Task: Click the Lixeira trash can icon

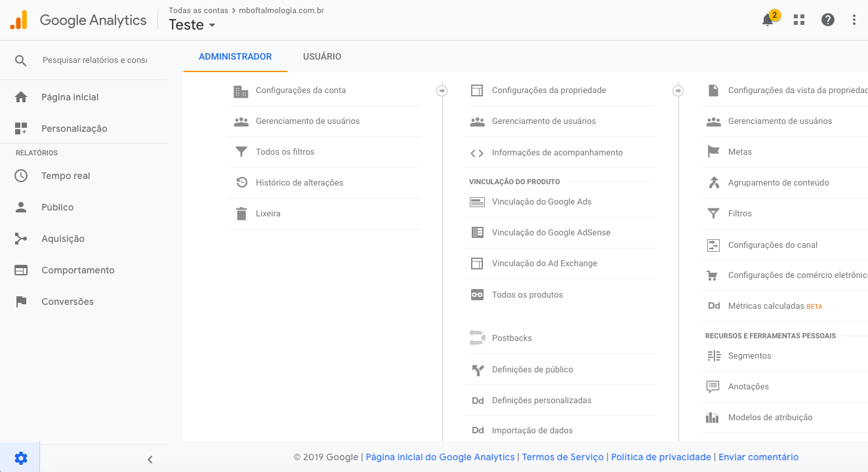Action: 241,214
